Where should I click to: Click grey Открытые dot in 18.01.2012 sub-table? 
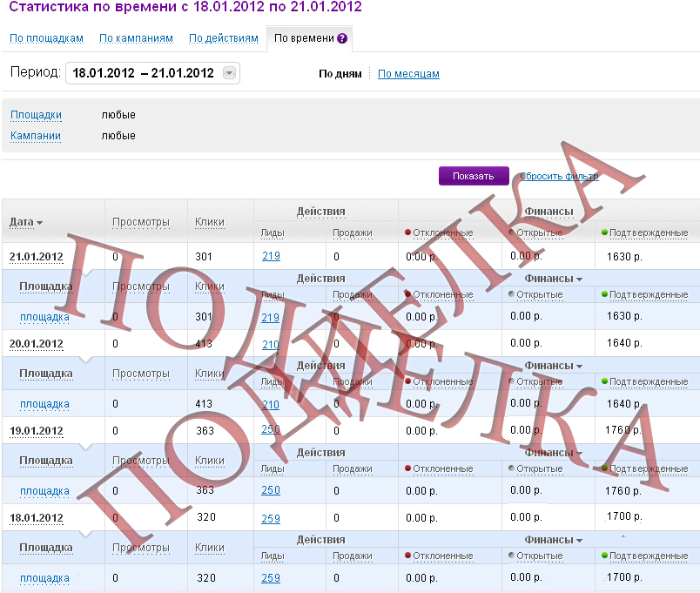pyautogui.click(x=512, y=556)
